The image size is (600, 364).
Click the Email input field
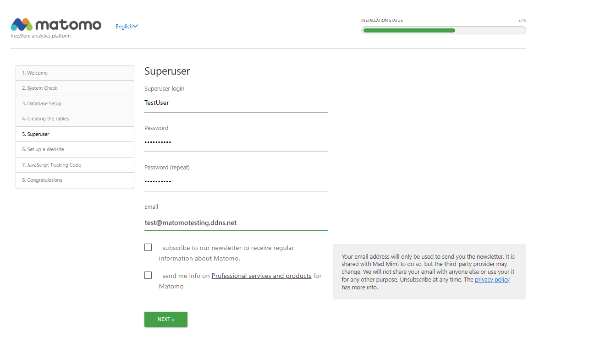click(236, 223)
